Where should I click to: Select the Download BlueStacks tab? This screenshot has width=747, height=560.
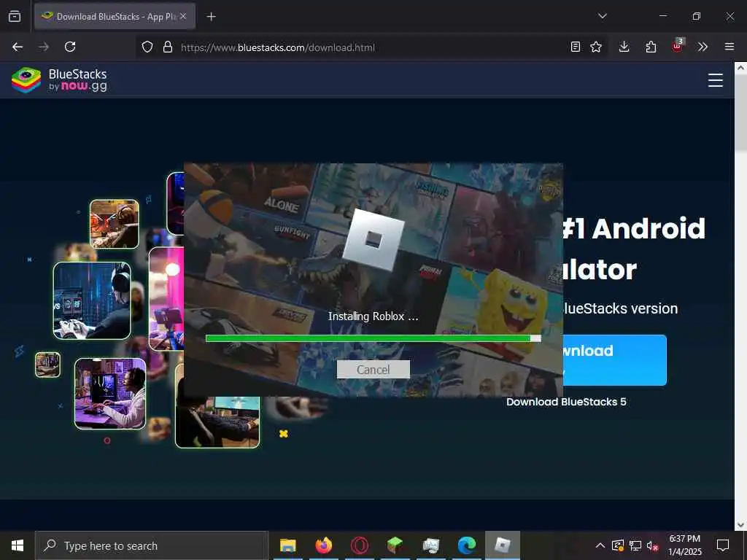(115, 16)
